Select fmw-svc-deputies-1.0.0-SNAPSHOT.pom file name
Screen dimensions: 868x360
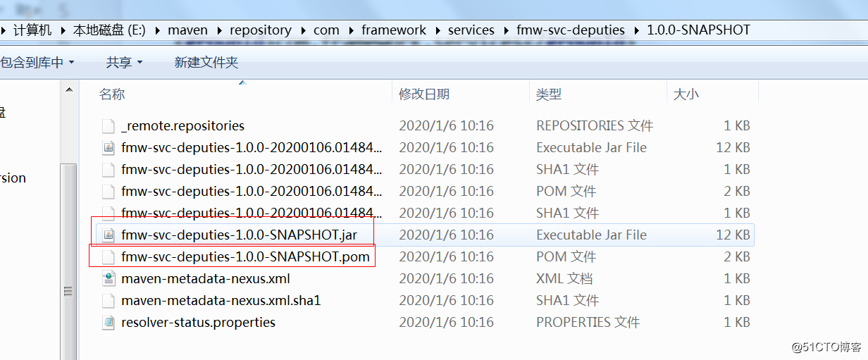(245, 257)
